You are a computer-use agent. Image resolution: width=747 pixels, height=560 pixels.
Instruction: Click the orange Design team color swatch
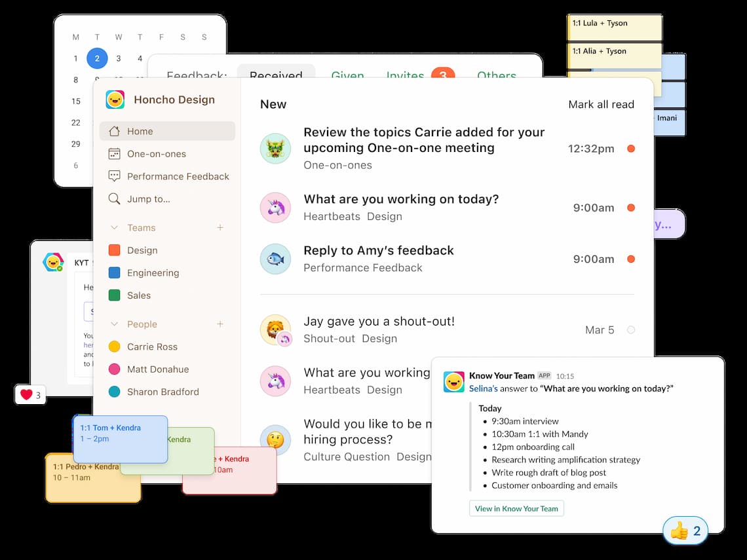(x=114, y=250)
